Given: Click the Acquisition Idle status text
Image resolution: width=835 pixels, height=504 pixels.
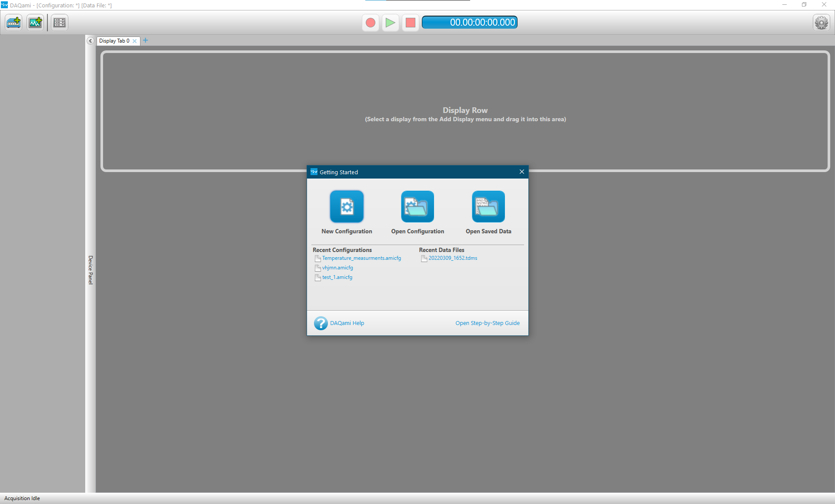Looking at the screenshot, I should (22, 498).
